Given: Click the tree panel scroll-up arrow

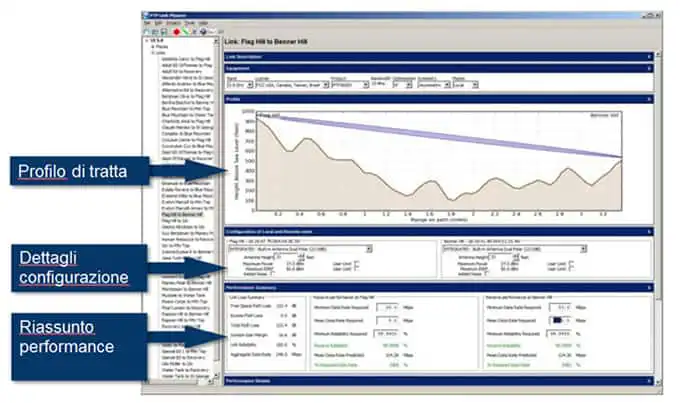Looking at the screenshot, I should 216,41.
